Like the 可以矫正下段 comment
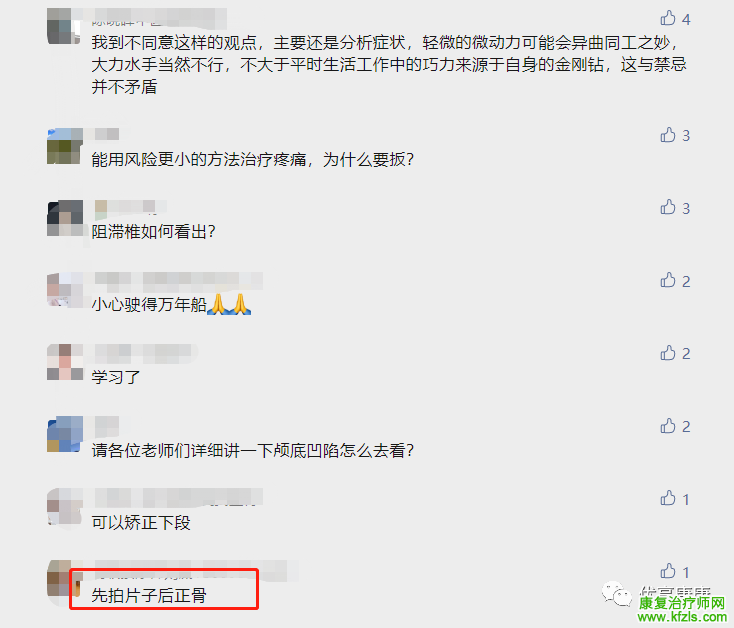Screen dimensions: 734x628 tap(668, 498)
